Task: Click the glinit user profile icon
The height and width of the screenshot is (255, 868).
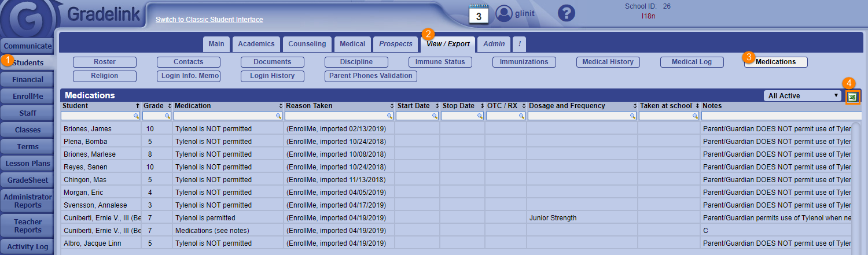Action: [505, 13]
